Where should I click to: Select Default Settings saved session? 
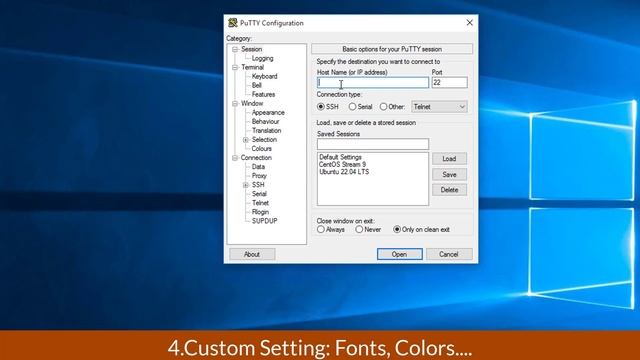[x=340, y=157]
